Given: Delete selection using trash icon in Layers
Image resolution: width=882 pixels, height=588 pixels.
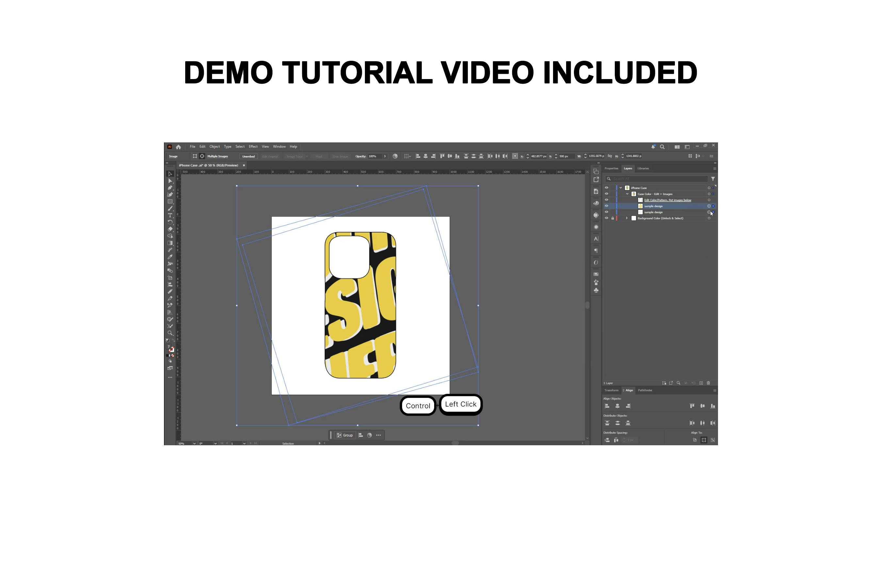Looking at the screenshot, I should pyautogui.click(x=708, y=383).
